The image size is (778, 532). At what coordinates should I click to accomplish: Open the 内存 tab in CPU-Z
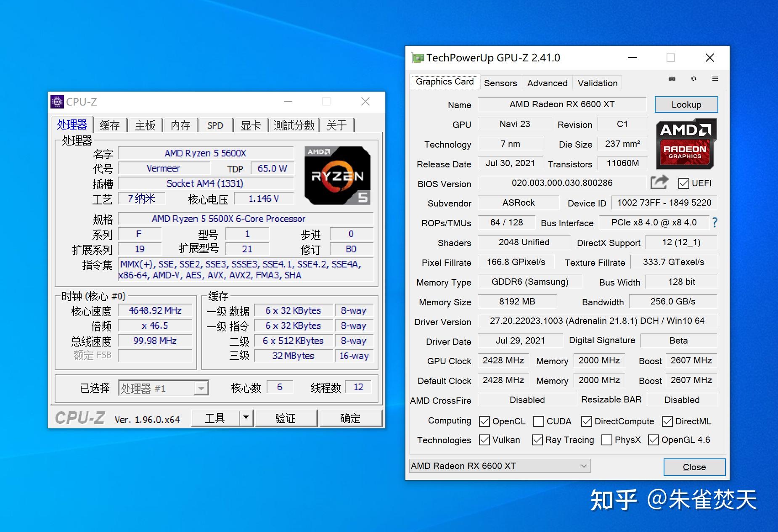(180, 125)
